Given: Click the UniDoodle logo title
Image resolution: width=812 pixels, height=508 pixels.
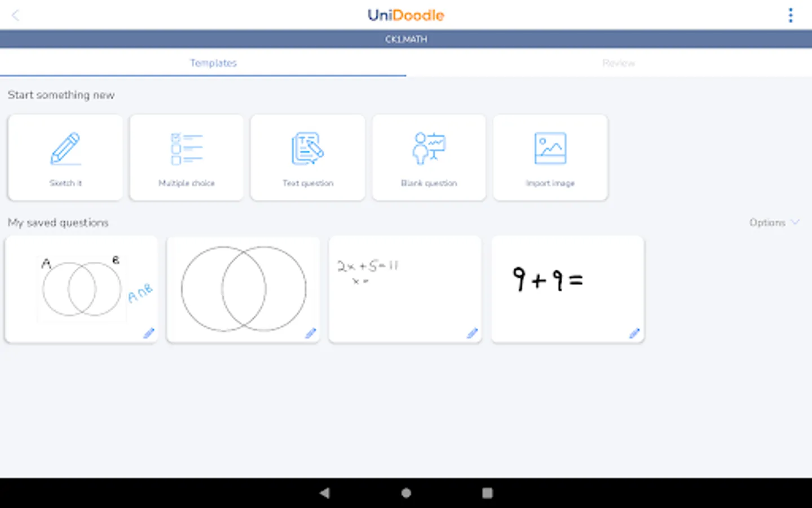Looking at the screenshot, I should coord(406,15).
